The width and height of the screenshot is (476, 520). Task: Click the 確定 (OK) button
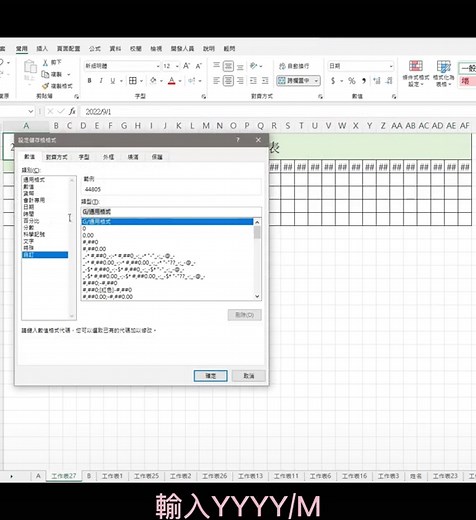click(x=210, y=376)
